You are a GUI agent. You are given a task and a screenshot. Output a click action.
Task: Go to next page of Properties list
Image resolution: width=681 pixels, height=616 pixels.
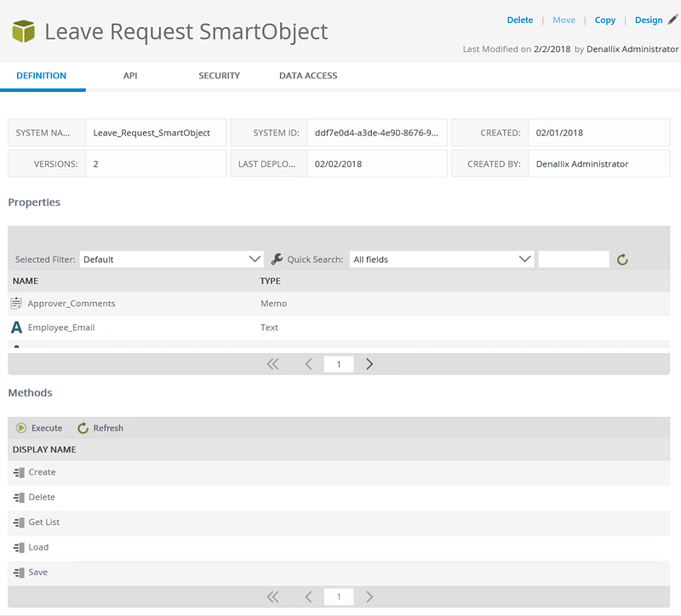coord(369,364)
